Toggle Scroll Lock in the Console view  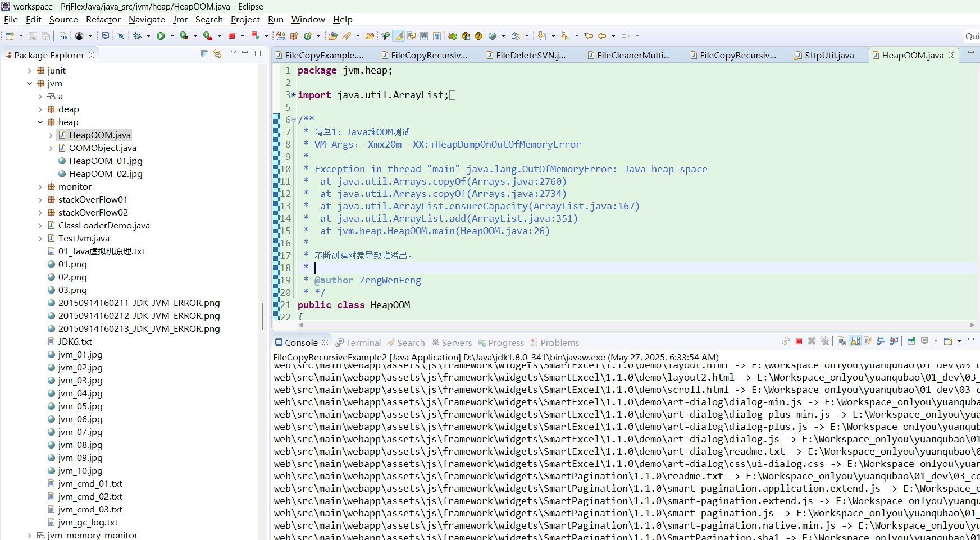[x=855, y=340]
